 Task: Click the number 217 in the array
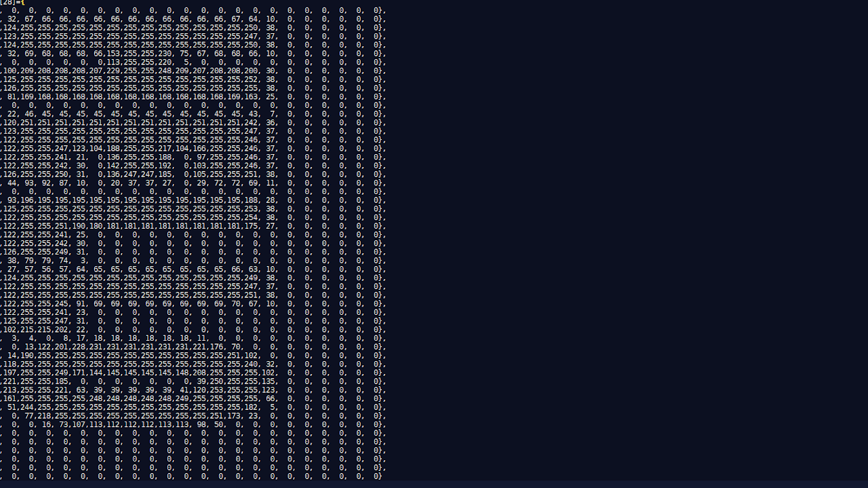(165, 148)
